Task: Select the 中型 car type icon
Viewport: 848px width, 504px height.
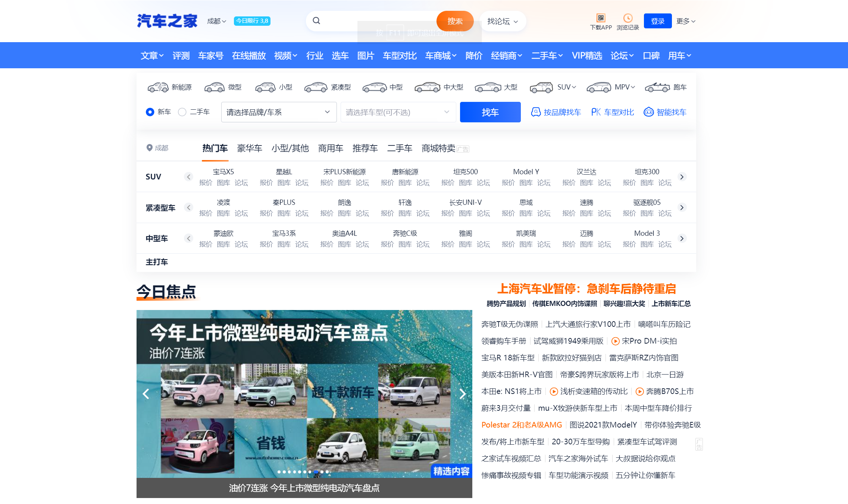Action: point(375,87)
